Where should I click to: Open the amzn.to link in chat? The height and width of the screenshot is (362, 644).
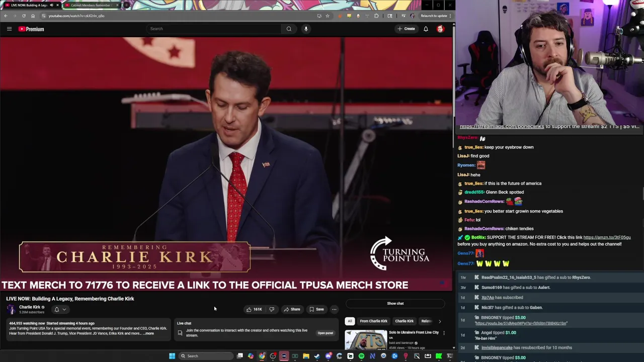pos(607,237)
